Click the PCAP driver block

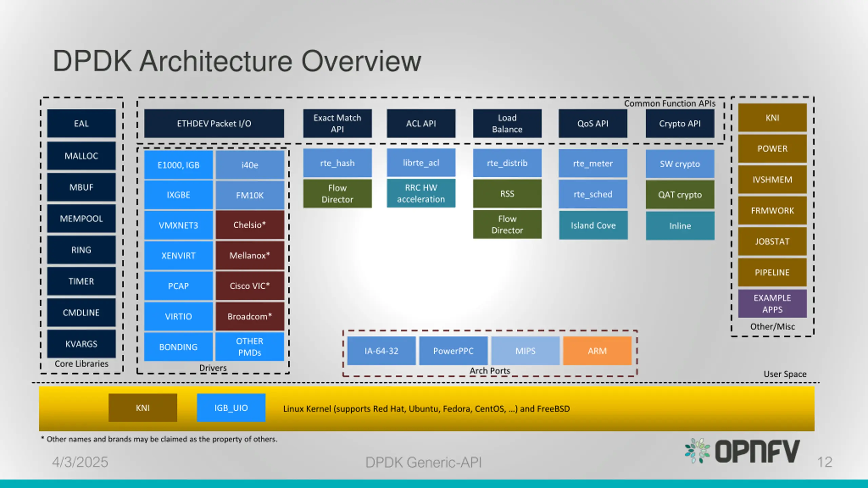tap(178, 286)
